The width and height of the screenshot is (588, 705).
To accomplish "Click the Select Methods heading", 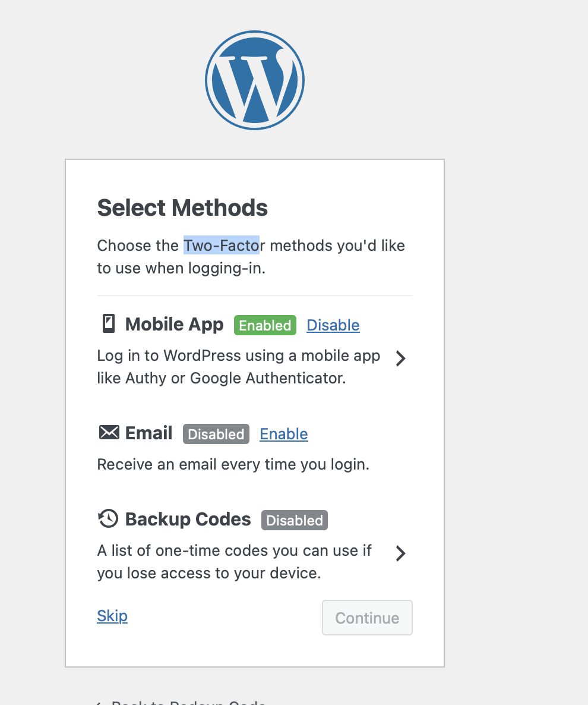I will click(182, 207).
